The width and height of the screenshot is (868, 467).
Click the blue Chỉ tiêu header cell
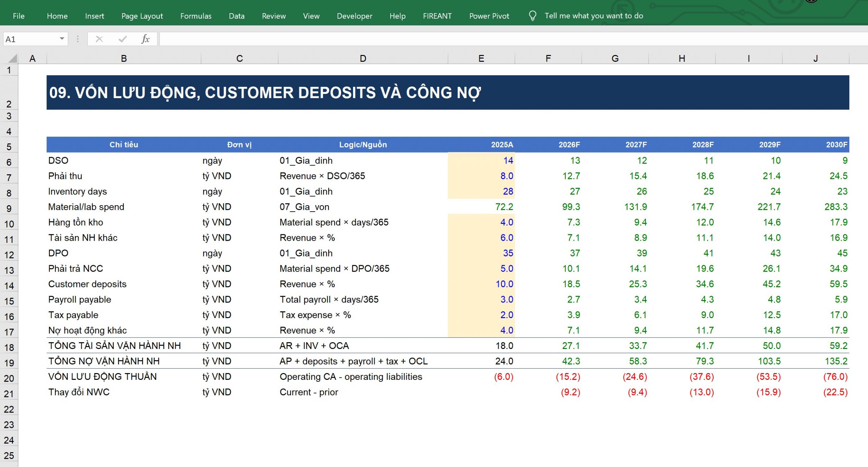tap(124, 144)
